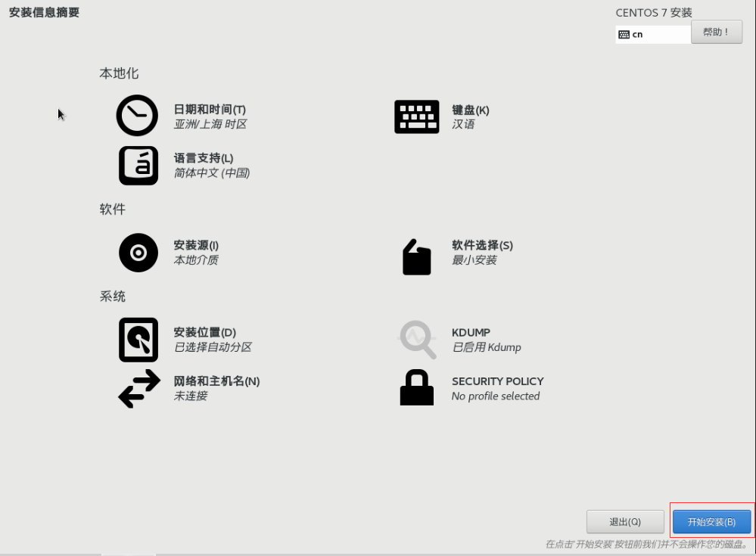Open the 安装源(I) label
The width and height of the screenshot is (756, 556).
click(196, 245)
